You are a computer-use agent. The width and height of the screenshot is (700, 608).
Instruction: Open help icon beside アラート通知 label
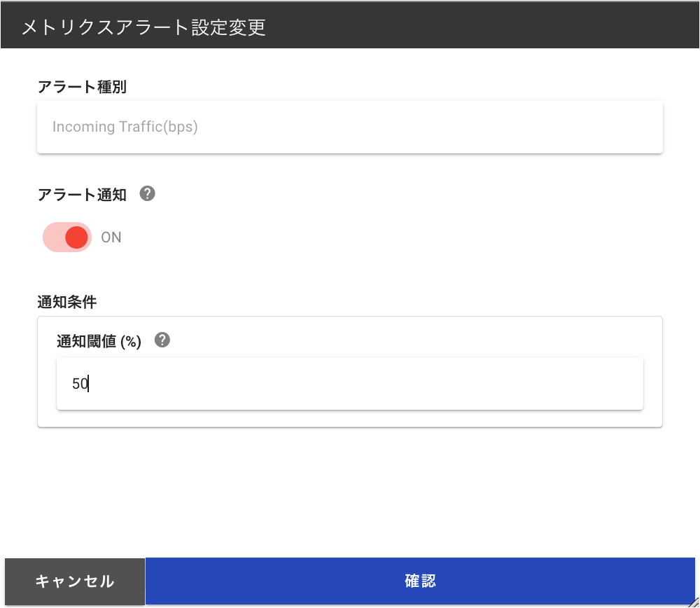pyautogui.click(x=147, y=194)
